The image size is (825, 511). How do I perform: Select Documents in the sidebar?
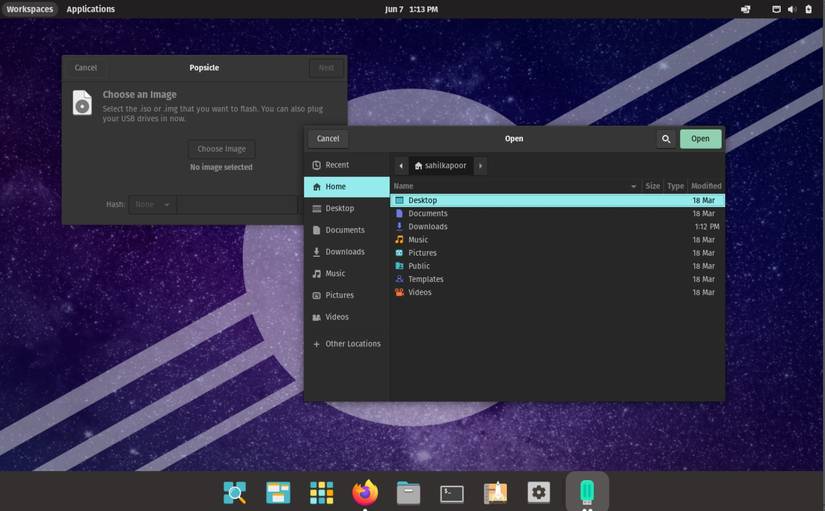pyautogui.click(x=347, y=230)
